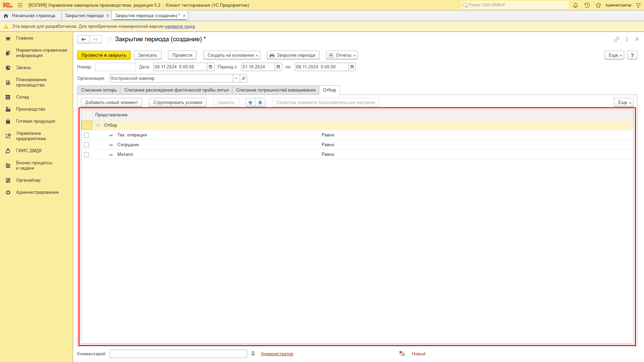This screenshot has width=644, height=362.
Task: Select the Отбор tab
Action: tap(330, 90)
